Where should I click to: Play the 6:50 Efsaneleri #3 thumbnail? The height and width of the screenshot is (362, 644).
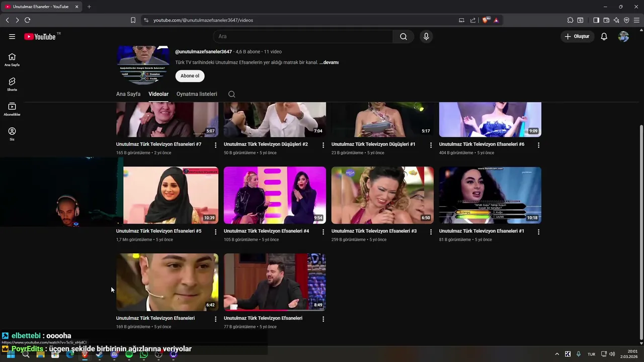click(x=382, y=195)
